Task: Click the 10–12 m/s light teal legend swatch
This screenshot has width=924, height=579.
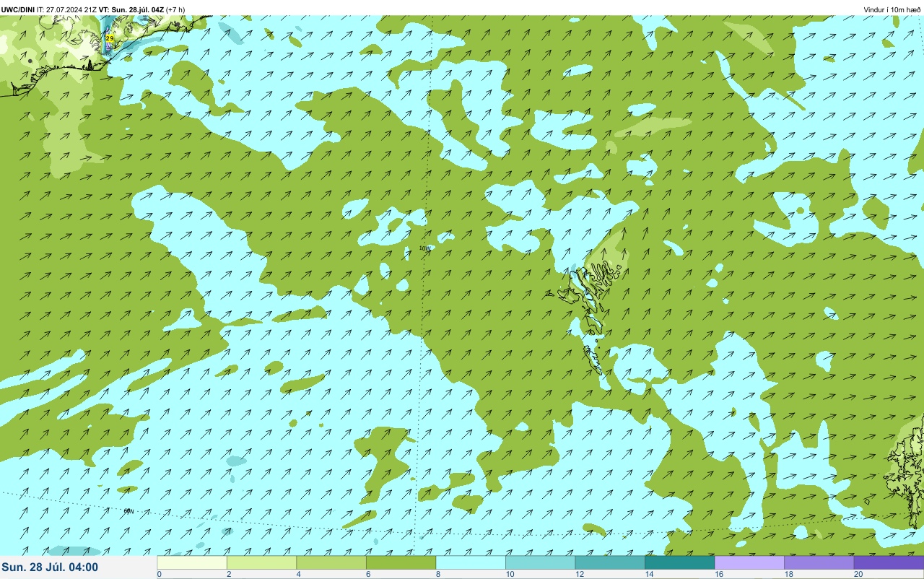Action: click(x=540, y=562)
